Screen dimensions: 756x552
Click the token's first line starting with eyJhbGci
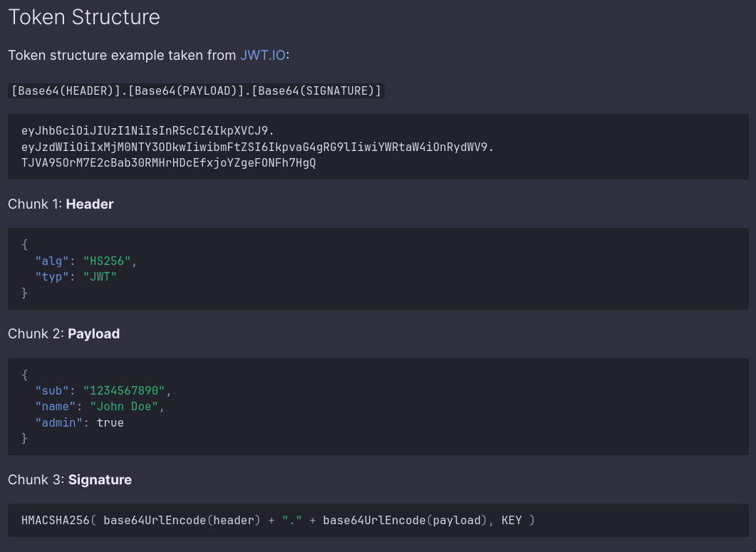147,131
